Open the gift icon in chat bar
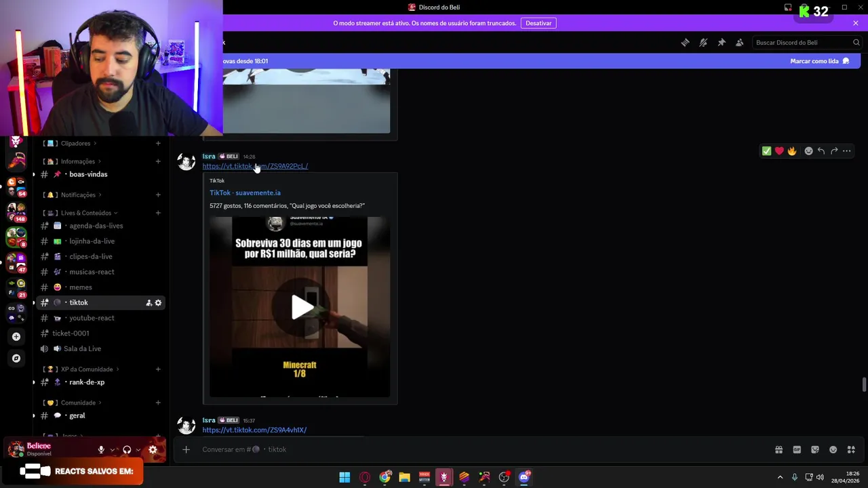 (x=778, y=449)
